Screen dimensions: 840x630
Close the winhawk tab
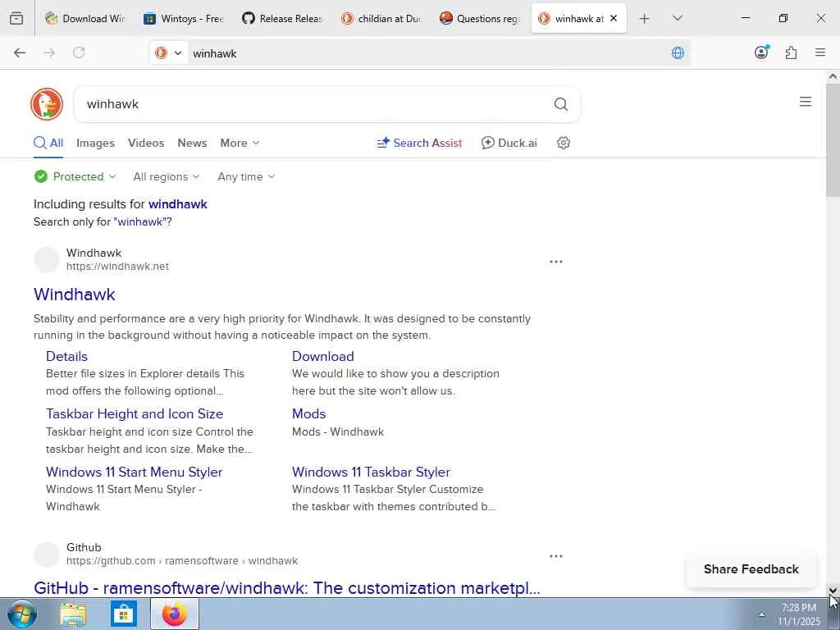click(x=614, y=18)
